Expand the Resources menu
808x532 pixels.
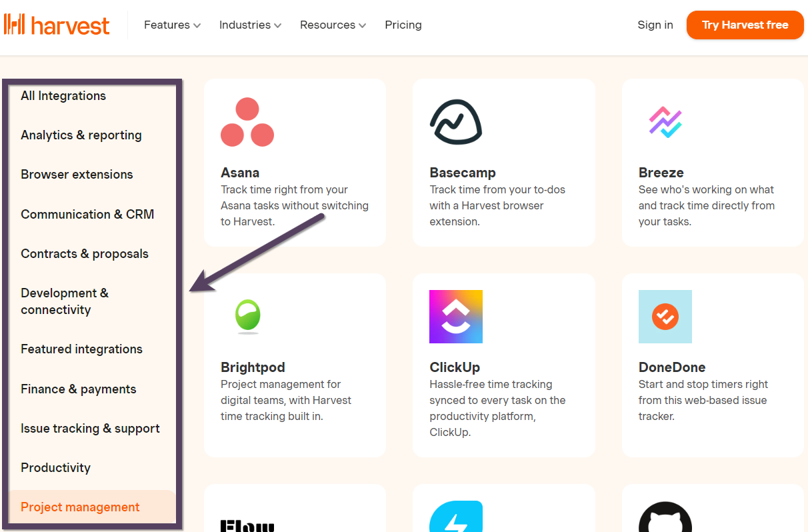[x=333, y=25]
